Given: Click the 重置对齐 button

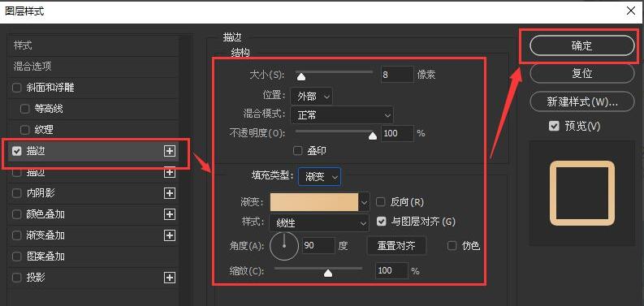Looking at the screenshot, I should tap(396, 246).
